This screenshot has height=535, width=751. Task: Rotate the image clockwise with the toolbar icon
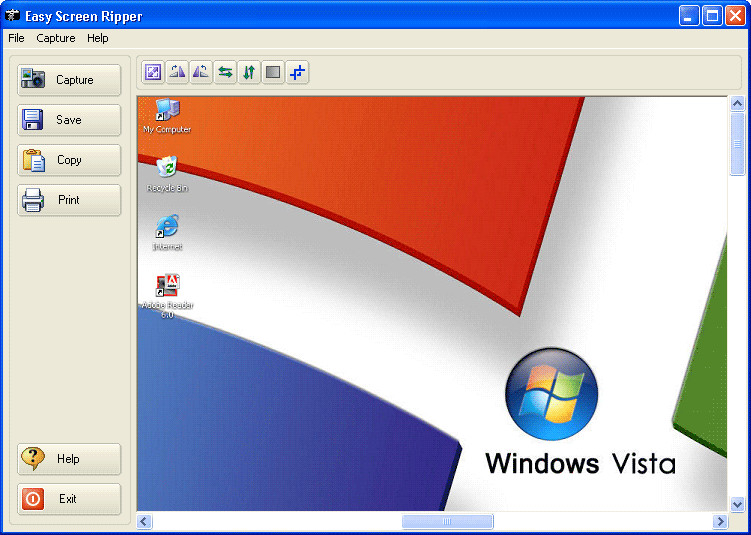(177, 73)
